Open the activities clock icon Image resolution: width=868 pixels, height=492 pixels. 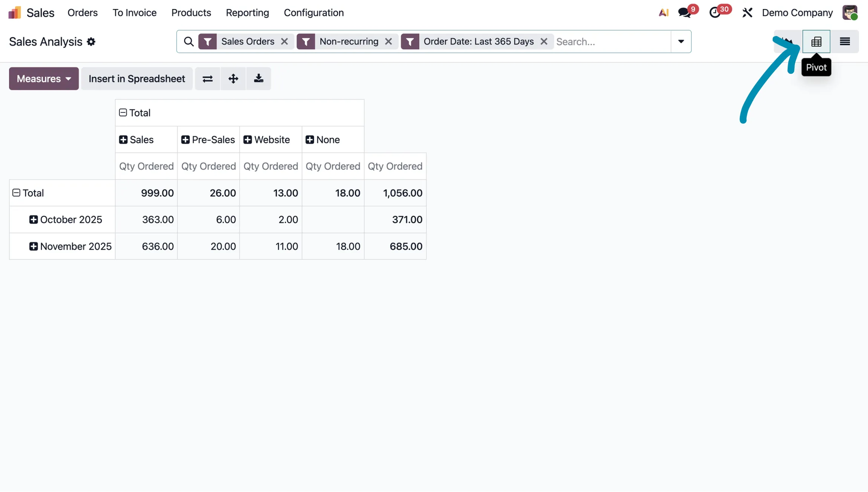click(715, 13)
